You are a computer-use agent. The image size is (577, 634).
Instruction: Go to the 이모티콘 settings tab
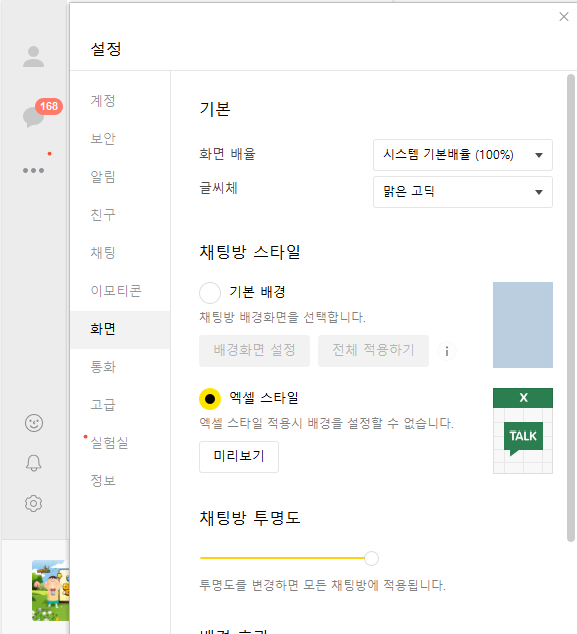(116, 291)
